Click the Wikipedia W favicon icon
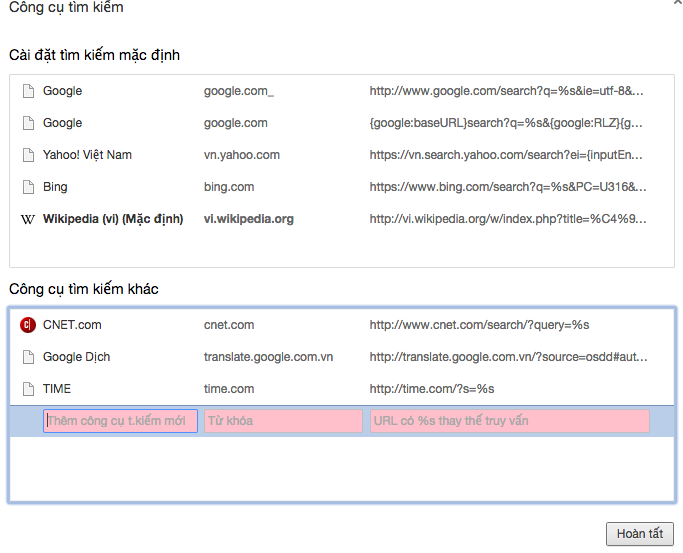 [x=28, y=219]
